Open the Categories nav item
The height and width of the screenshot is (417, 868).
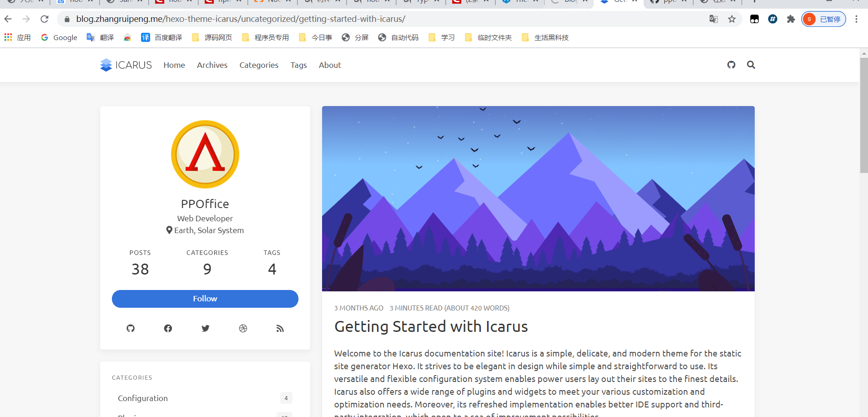(x=259, y=65)
